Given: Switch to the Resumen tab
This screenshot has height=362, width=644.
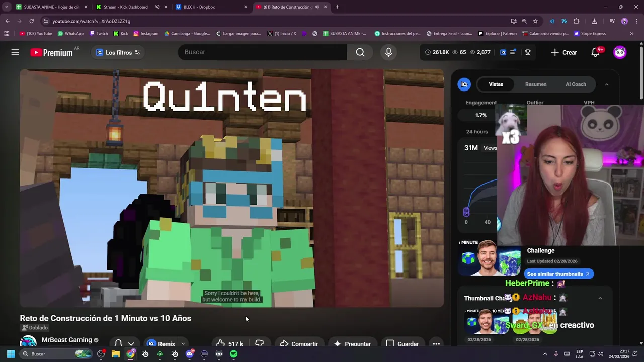Looking at the screenshot, I should tap(536, 84).
